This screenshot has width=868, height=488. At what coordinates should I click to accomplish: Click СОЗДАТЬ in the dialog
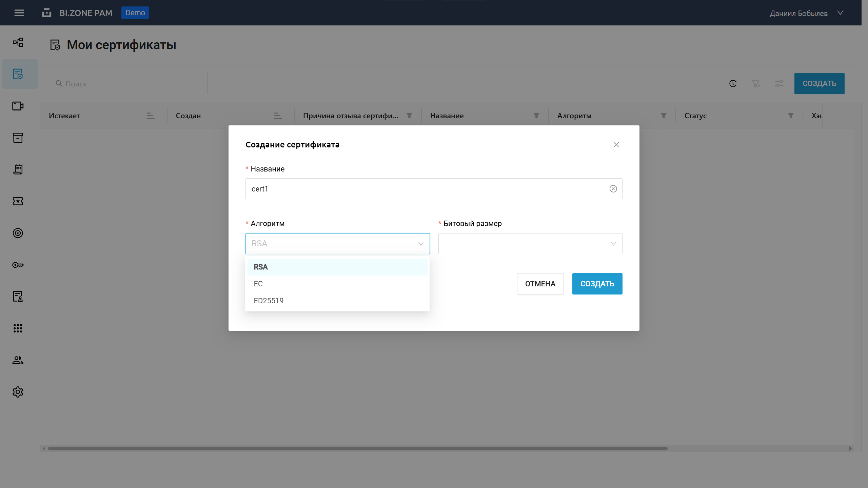tap(597, 284)
